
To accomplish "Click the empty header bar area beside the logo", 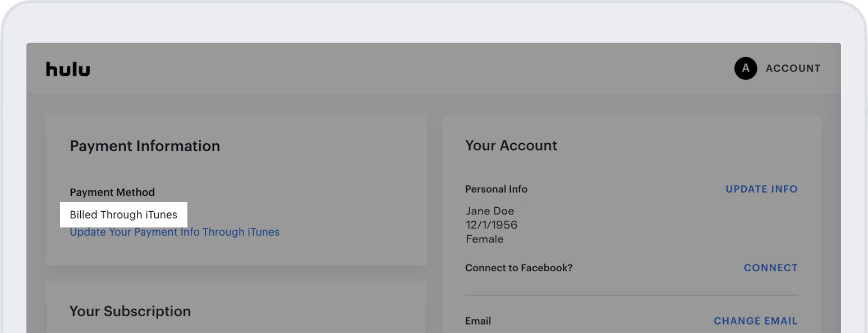I will (393, 69).
